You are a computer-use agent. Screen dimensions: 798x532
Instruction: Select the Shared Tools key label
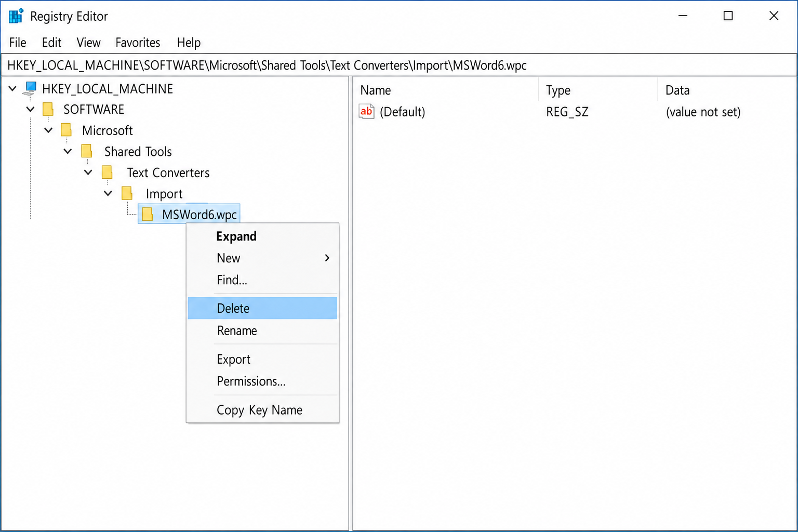coord(138,152)
